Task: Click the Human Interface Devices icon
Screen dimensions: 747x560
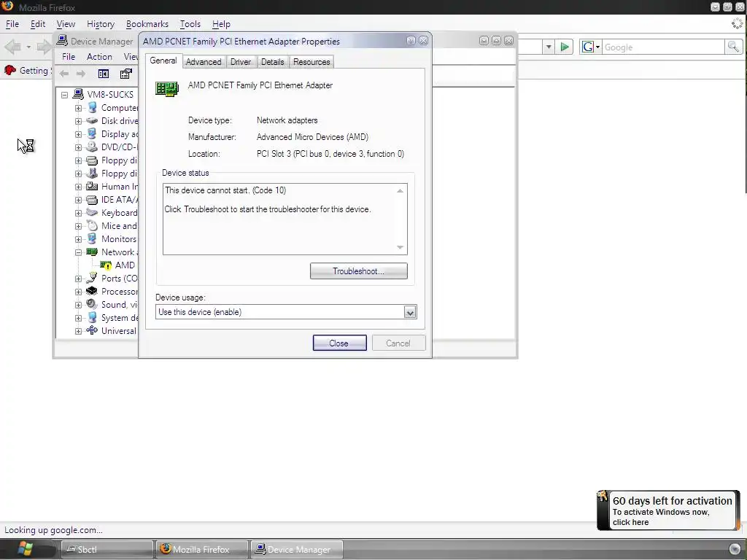Action: pos(92,186)
